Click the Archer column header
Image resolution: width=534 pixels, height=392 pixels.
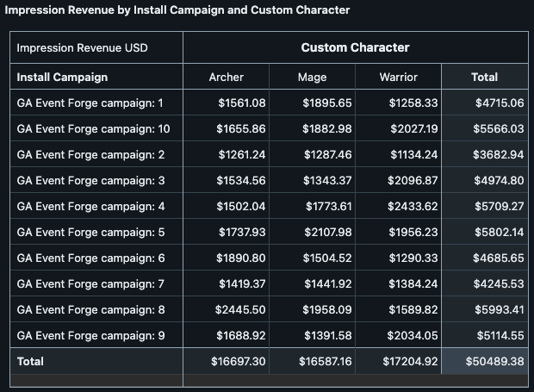226,77
